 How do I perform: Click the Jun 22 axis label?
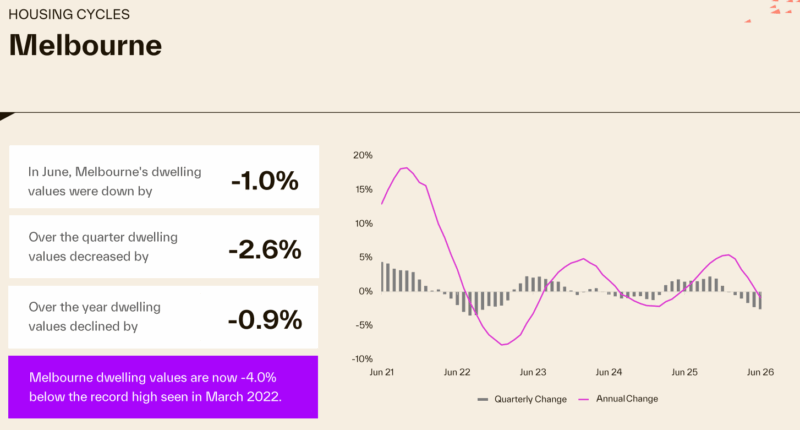tap(457, 372)
